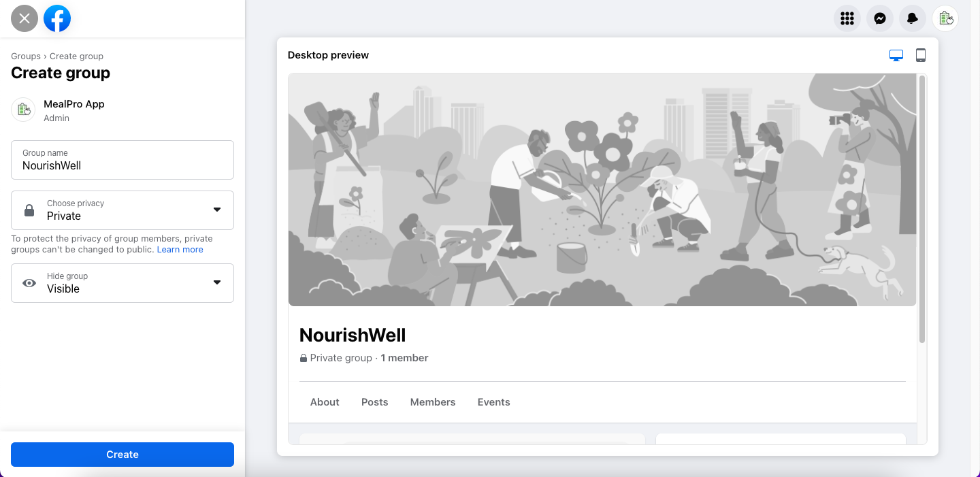
Task: Click the Group name input field
Action: (x=122, y=160)
